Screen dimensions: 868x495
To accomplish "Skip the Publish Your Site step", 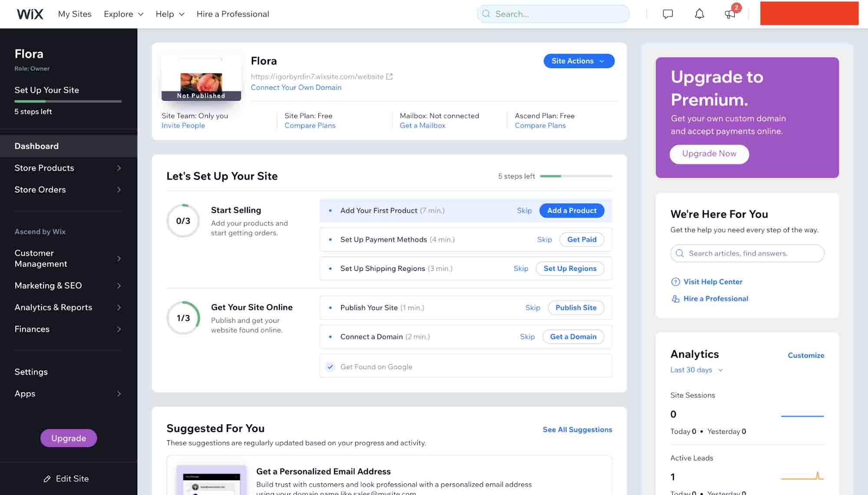I will pyautogui.click(x=532, y=308).
